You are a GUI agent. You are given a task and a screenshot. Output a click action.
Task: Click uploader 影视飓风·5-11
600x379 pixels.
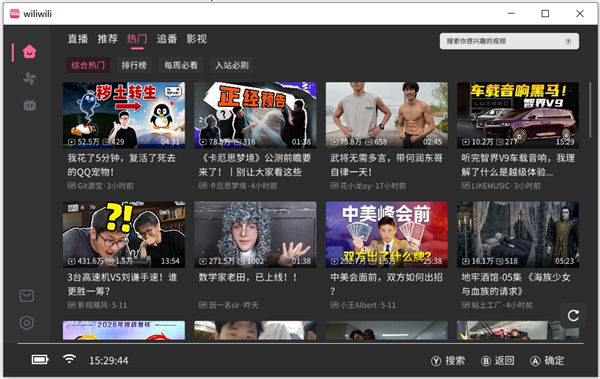point(97,305)
